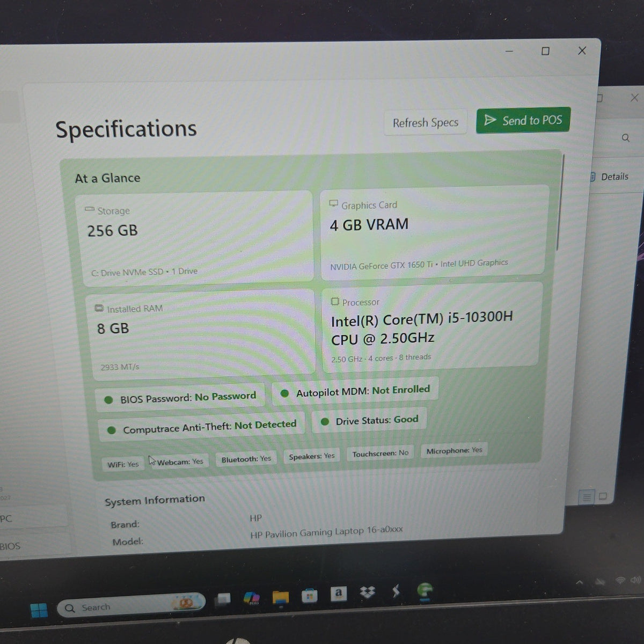Click the volume icon in the system tray
Viewport: 644px width, 644px height.
coord(636,580)
